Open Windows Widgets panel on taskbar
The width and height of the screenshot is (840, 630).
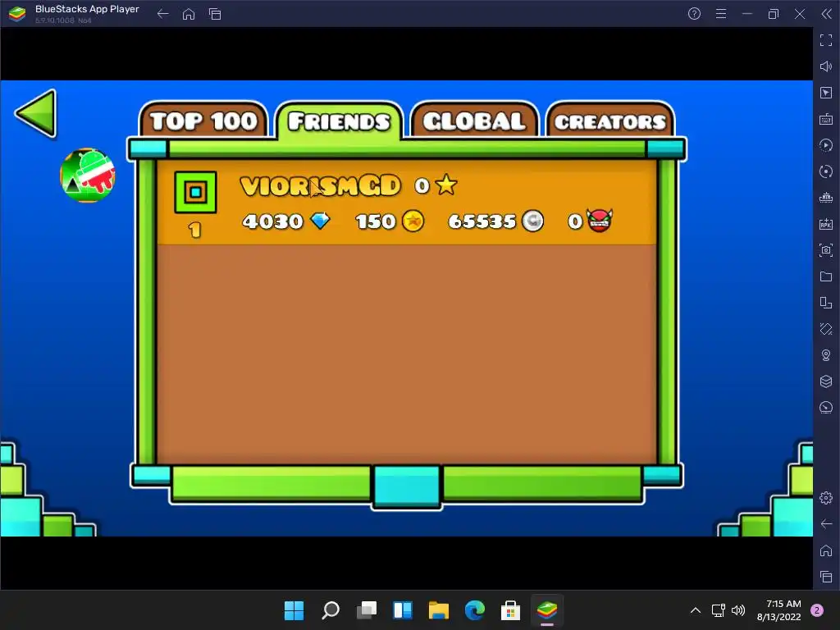point(402,610)
